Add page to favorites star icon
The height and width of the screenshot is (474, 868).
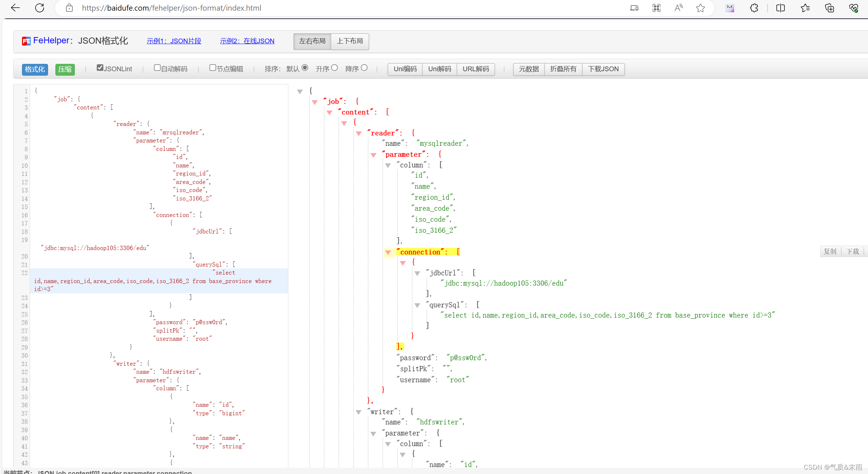point(700,8)
